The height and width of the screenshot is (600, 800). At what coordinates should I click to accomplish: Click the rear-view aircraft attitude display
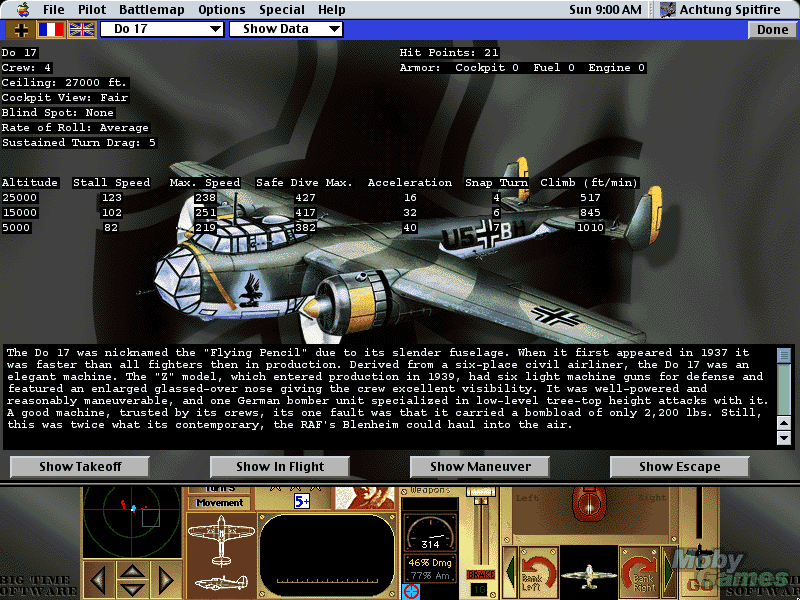coord(589,573)
